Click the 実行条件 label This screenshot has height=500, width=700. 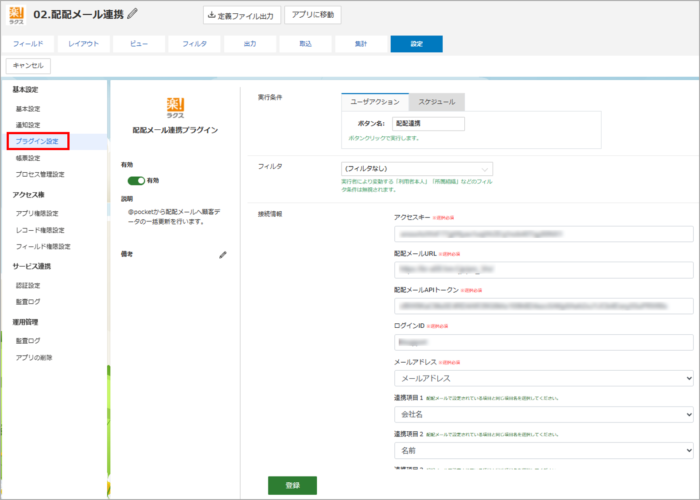pos(270,97)
